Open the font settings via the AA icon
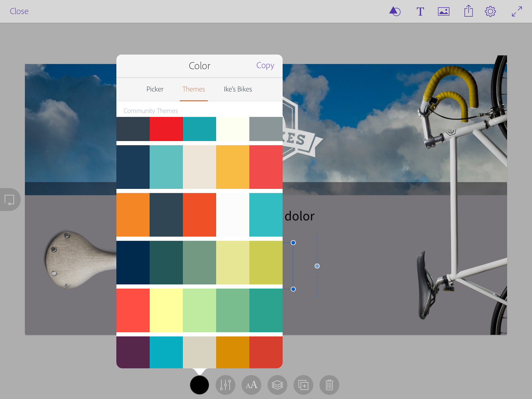532x399 pixels. [x=251, y=385]
